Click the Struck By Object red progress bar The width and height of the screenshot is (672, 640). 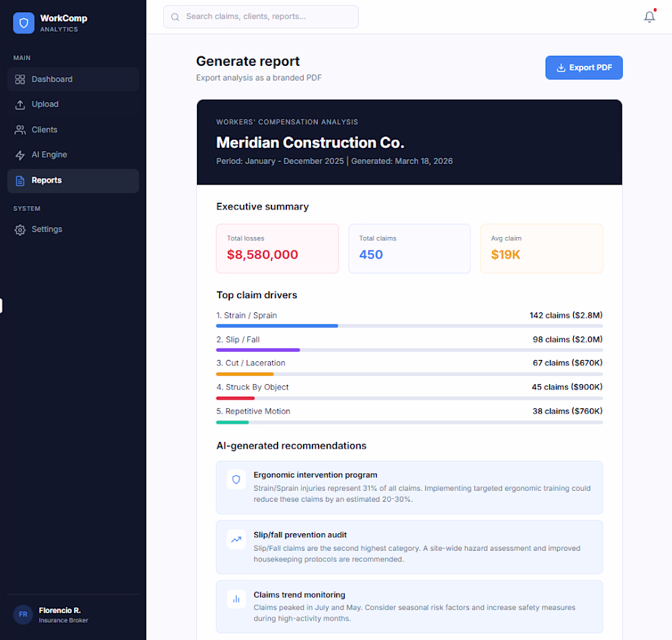point(235,398)
